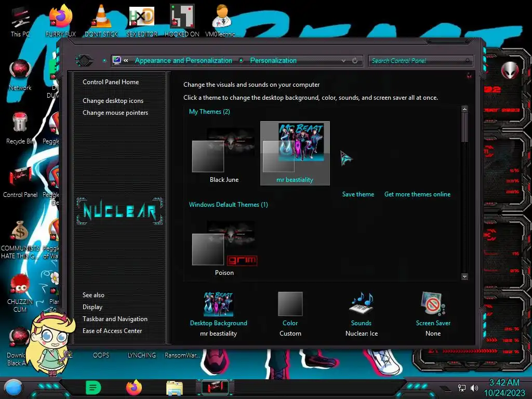Click the Sounds musical notes icon
532x399 pixels.
(x=362, y=303)
